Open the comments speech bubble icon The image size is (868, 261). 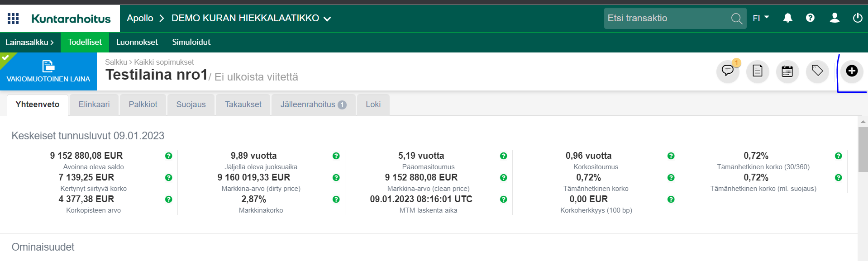click(x=727, y=71)
